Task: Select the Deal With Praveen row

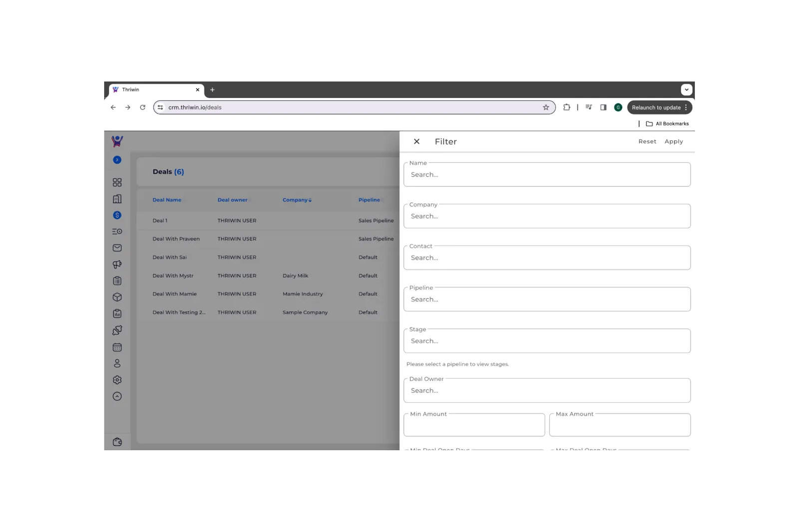Action: pos(176,239)
